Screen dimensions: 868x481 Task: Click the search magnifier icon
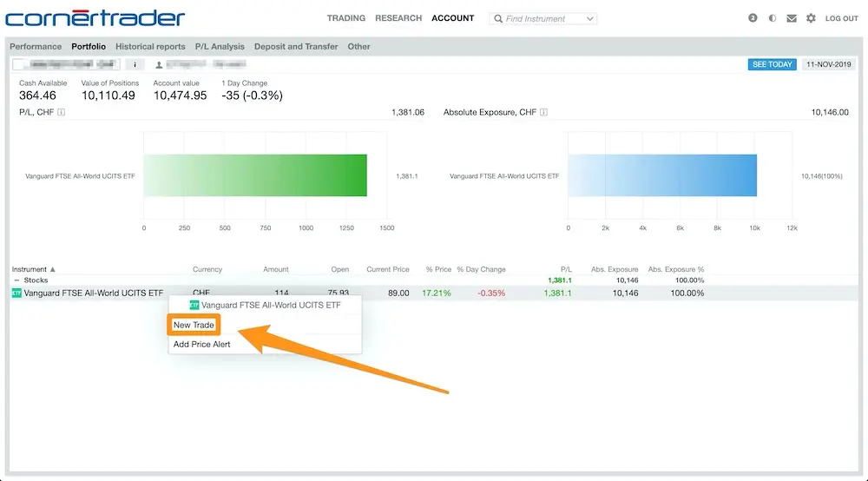pos(498,19)
